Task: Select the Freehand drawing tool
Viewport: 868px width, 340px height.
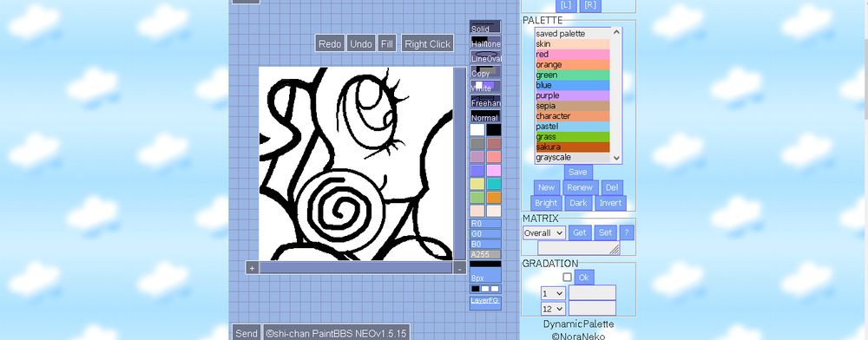Action: coord(485,101)
